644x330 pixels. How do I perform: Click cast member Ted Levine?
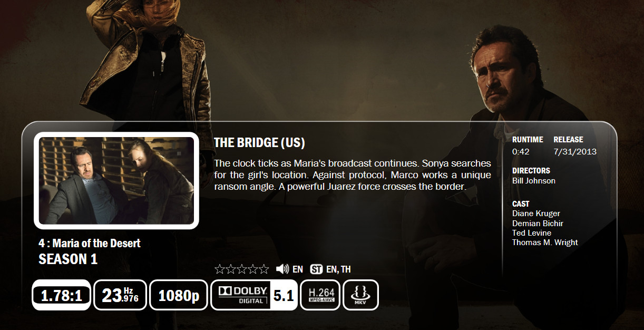pos(532,233)
